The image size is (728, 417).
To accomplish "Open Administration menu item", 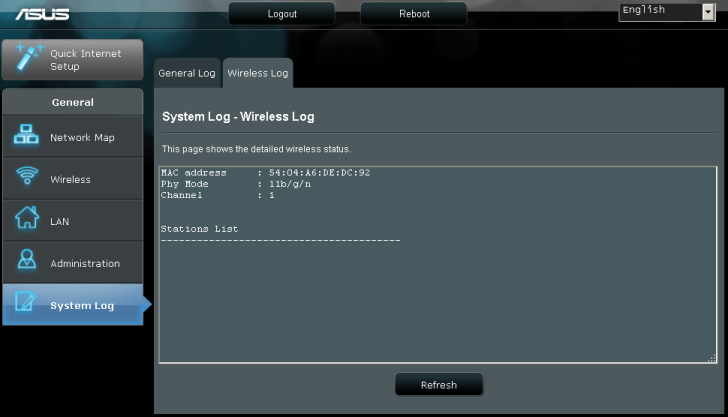I will click(x=72, y=263).
